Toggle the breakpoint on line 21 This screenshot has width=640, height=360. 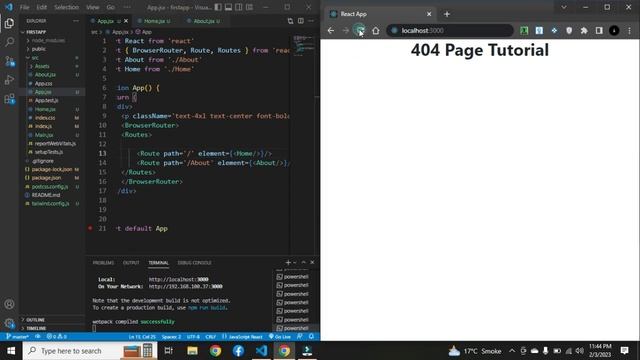click(x=90, y=228)
